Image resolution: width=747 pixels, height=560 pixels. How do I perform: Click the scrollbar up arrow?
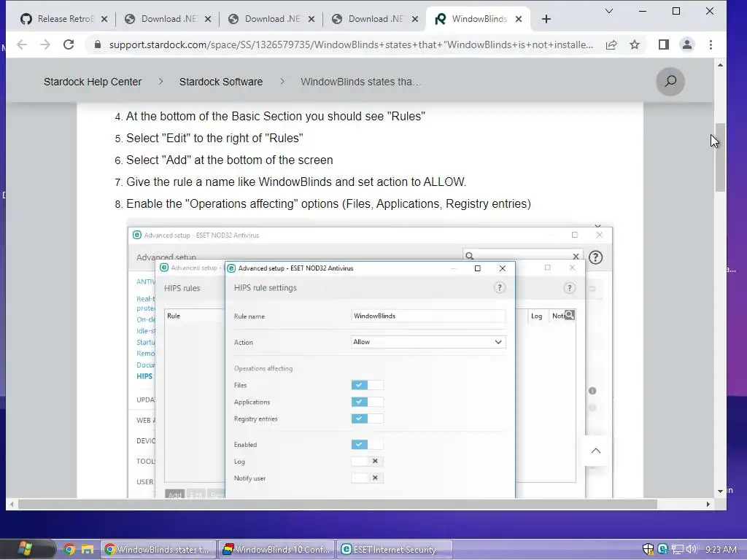click(720, 65)
